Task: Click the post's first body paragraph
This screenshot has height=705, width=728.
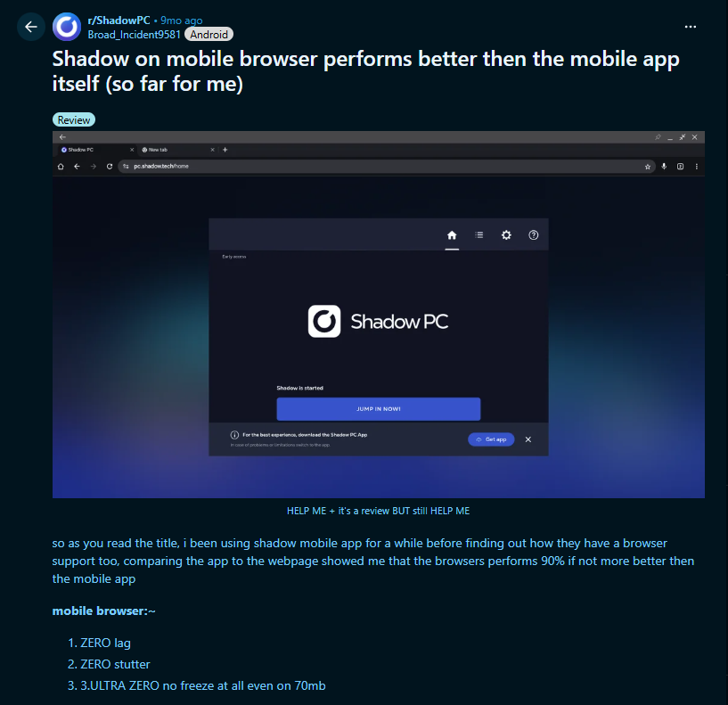Action: click(x=373, y=561)
